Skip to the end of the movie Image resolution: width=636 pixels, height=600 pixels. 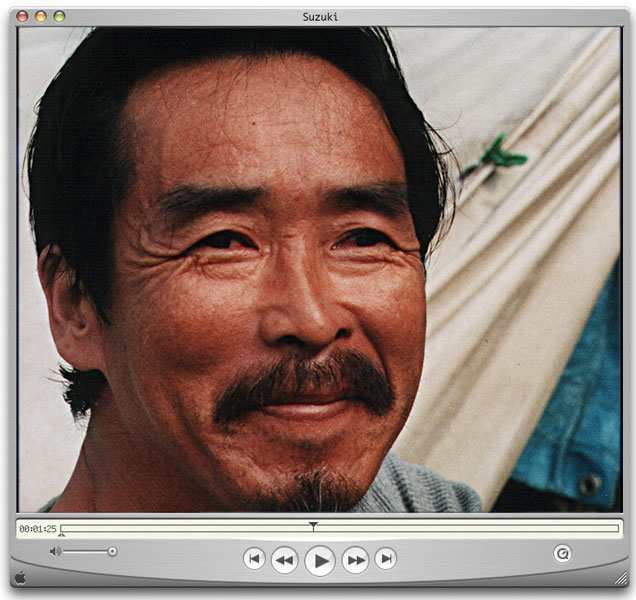point(386,559)
